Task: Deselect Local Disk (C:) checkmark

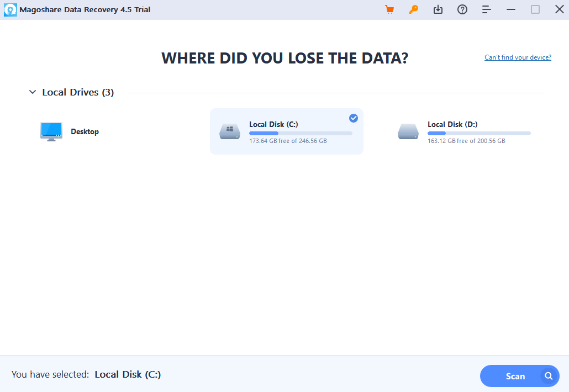Action: click(353, 118)
